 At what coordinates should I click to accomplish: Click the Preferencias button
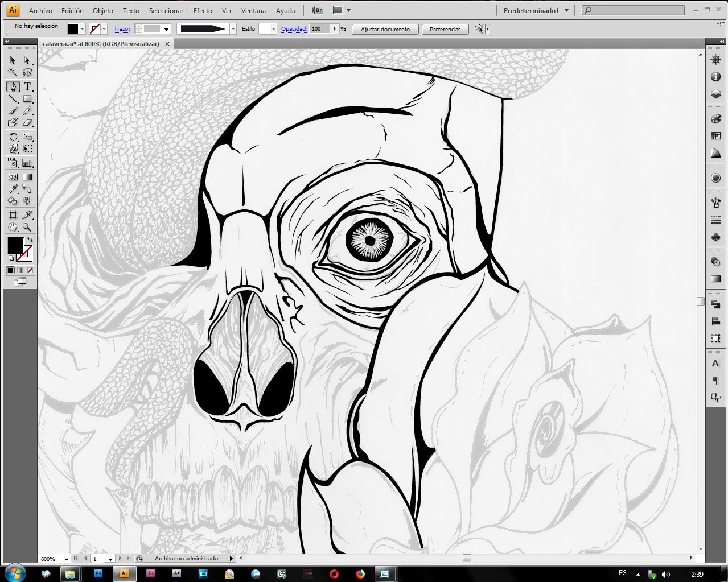point(445,29)
